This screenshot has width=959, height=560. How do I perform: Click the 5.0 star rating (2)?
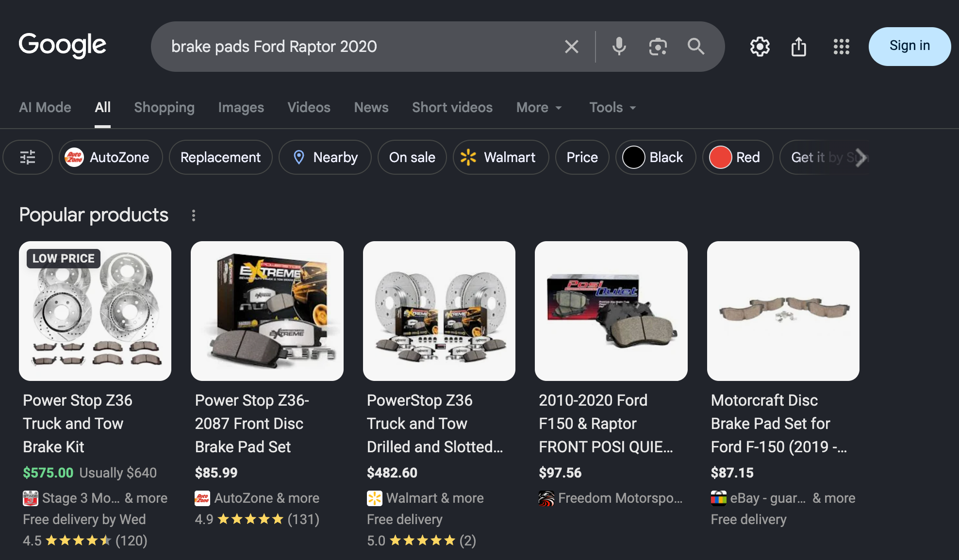tap(421, 541)
